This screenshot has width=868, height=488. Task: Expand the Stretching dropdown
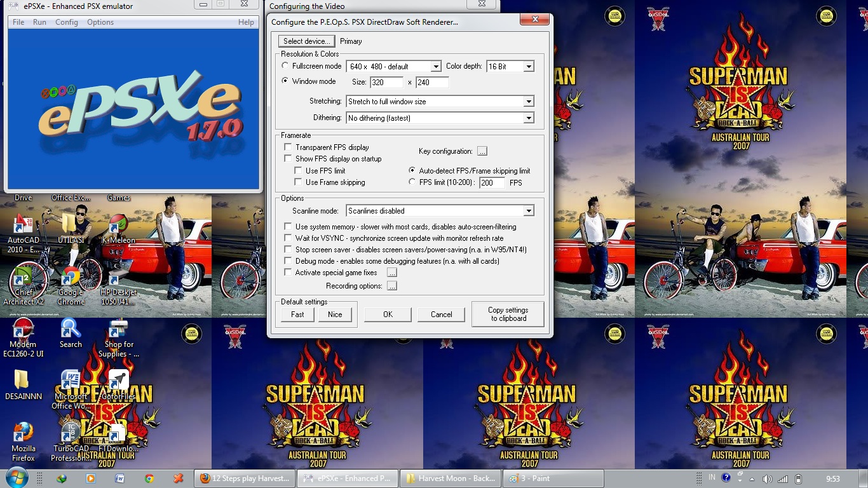tap(528, 101)
